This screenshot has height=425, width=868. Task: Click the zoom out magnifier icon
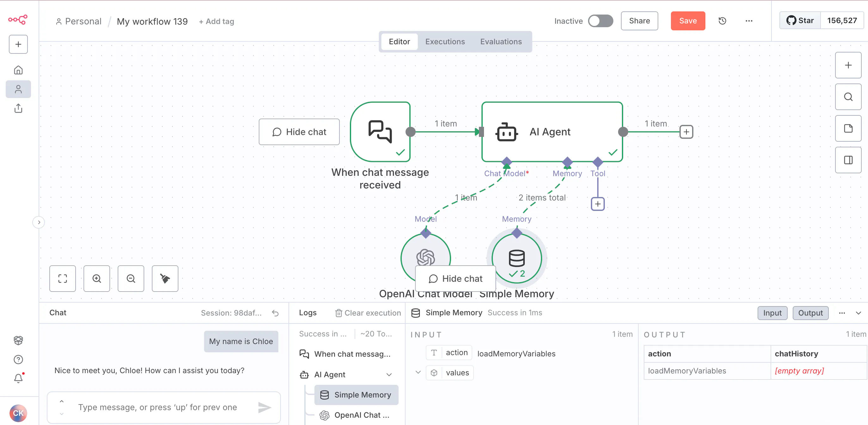click(131, 279)
